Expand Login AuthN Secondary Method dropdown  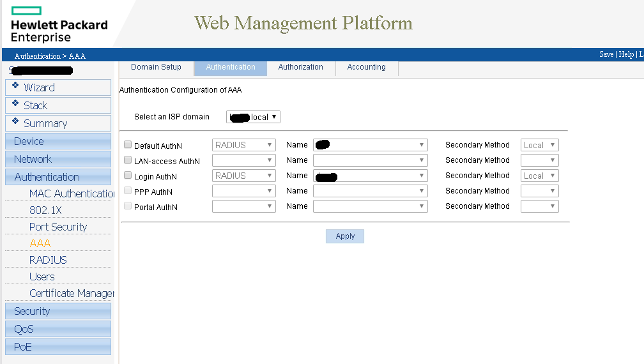coord(540,176)
